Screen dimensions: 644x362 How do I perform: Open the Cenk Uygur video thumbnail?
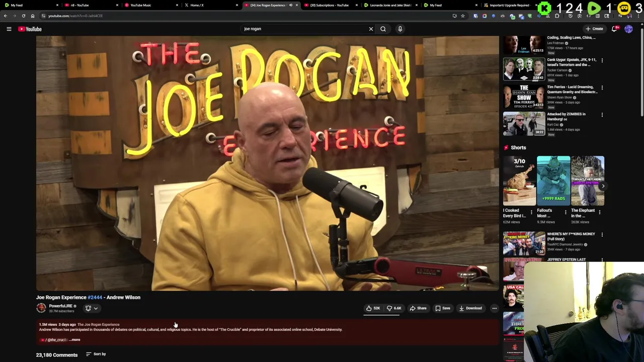[524, 69]
